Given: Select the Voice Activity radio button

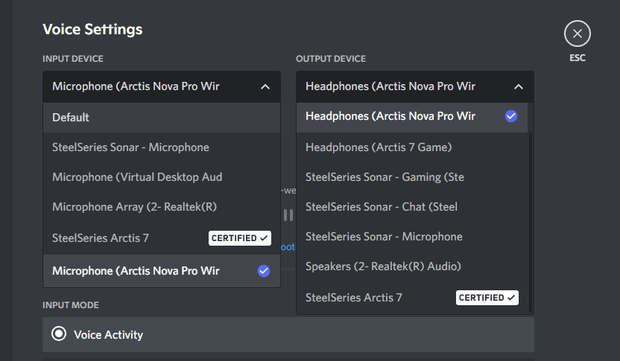Looking at the screenshot, I should pyautogui.click(x=59, y=334).
